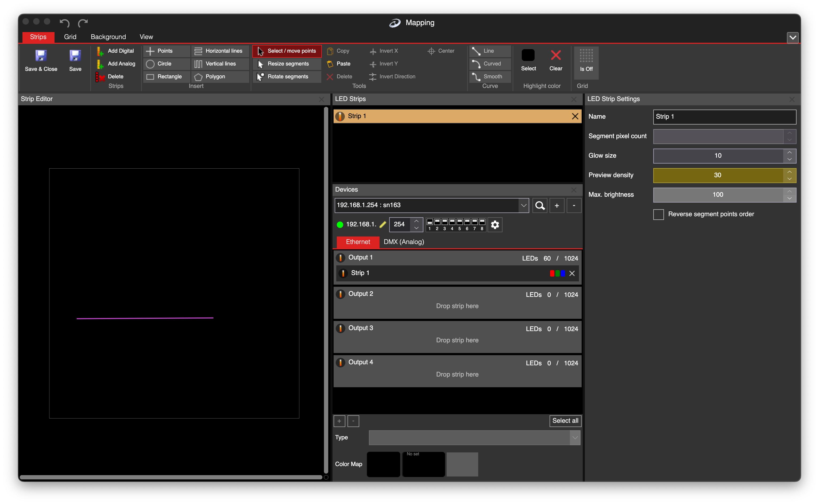The width and height of the screenshot is (819, 504).
Task: Click the RGB color order swatch
Action: (557, 274)
